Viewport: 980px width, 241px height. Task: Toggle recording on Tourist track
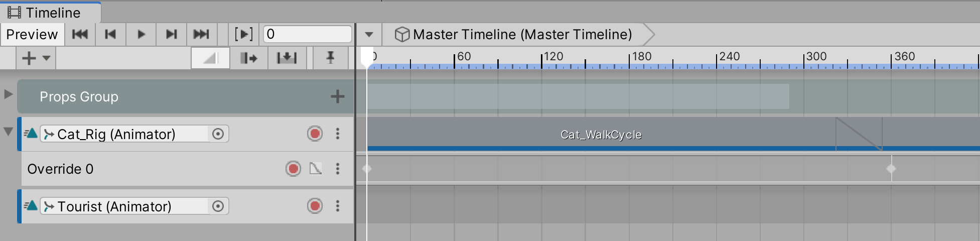pos(315,206)
